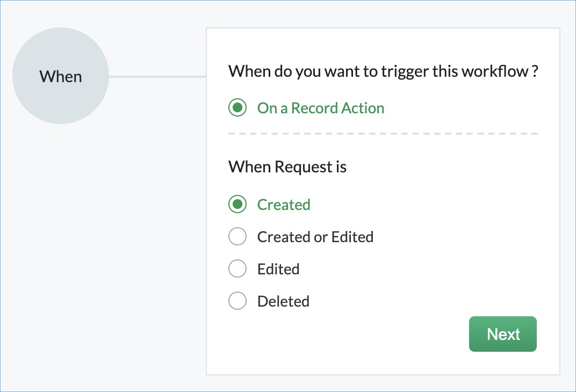Click the green Created label text
This screenshot has height=392, width=576.
(284, 205)
